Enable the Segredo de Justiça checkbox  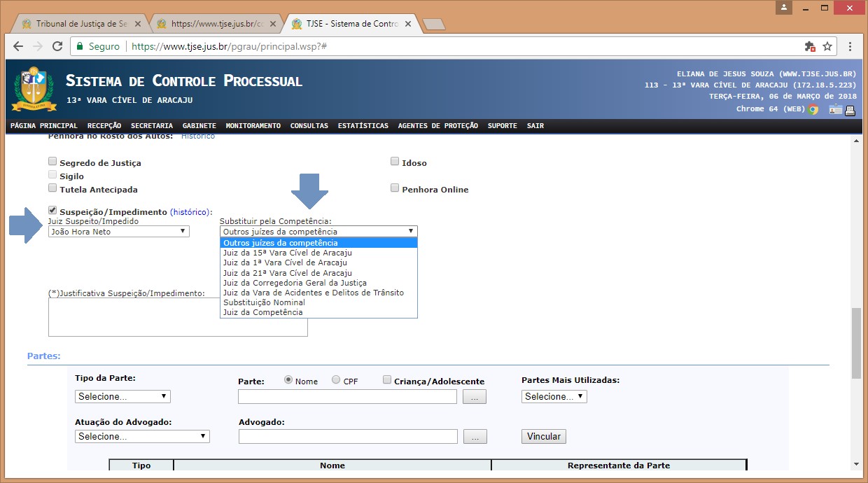(x=52, y=162)
